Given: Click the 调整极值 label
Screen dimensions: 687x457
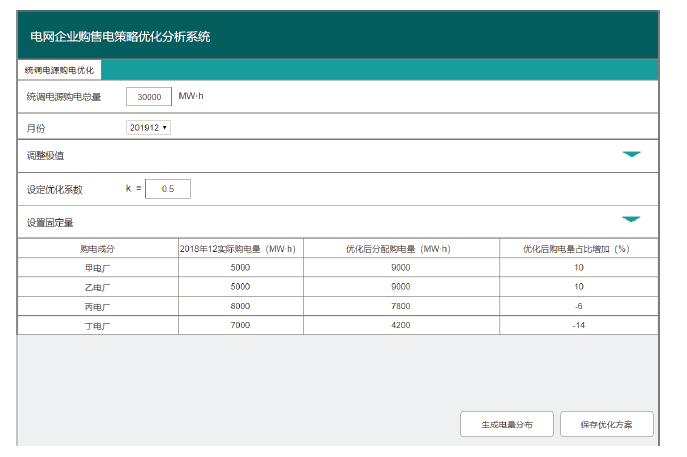Looking at the screenshot, I should tap(45, 156).
